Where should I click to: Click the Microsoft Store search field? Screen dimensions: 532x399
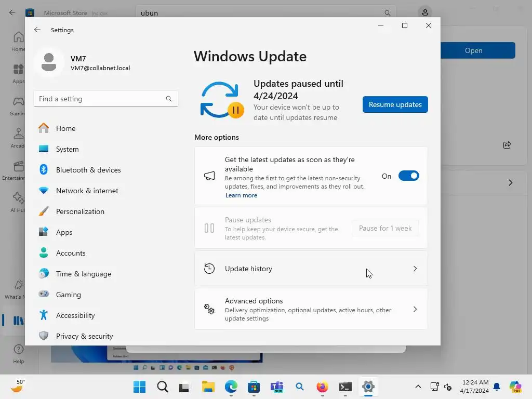tap(265, 13)
